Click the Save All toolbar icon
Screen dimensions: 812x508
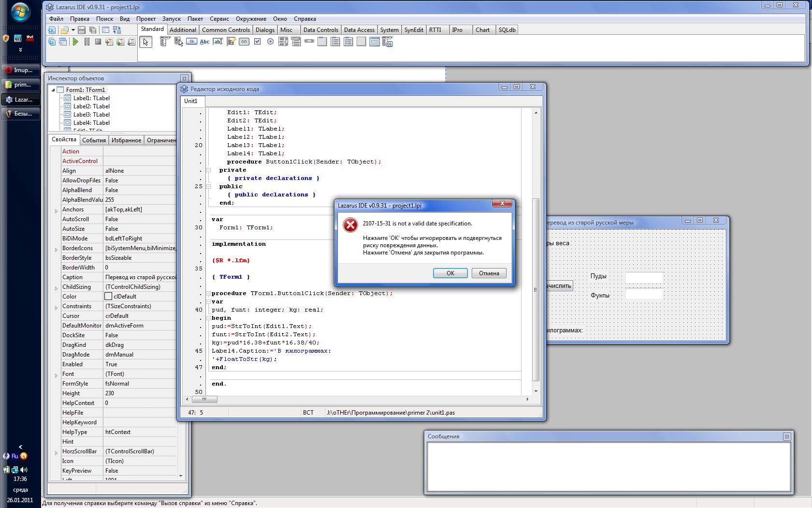93,30
